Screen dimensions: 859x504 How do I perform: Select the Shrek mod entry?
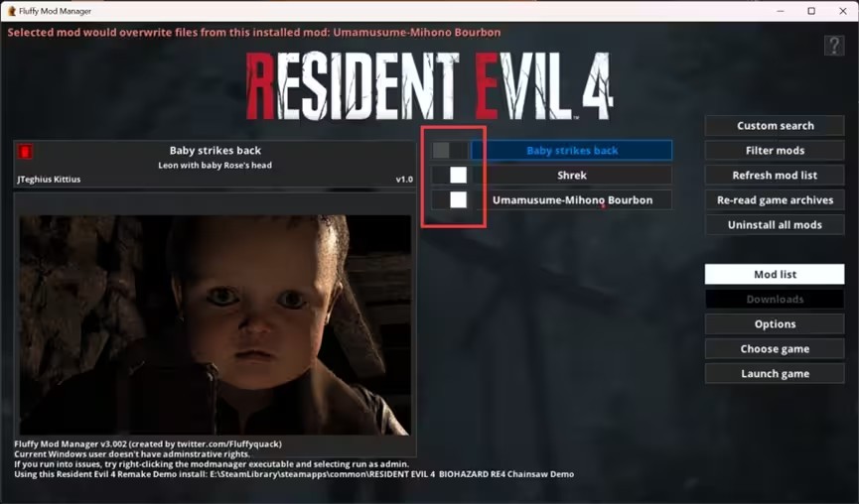pos(572,176)
